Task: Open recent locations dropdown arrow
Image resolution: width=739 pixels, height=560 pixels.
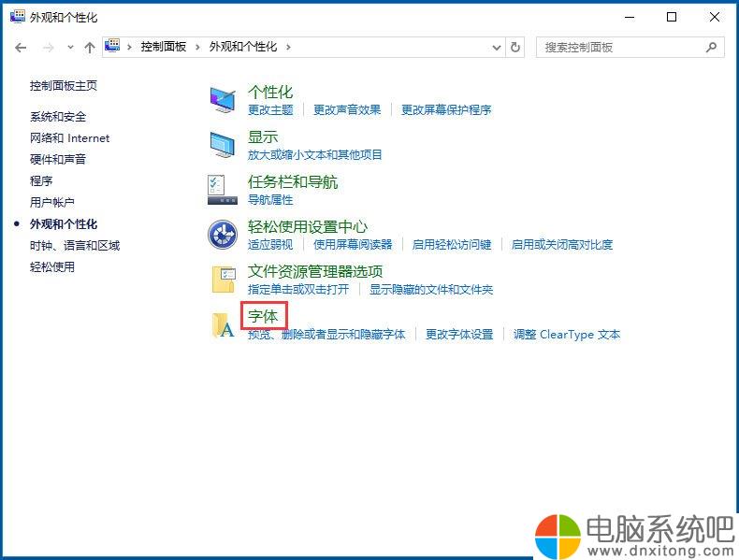Action: point(70,48)
